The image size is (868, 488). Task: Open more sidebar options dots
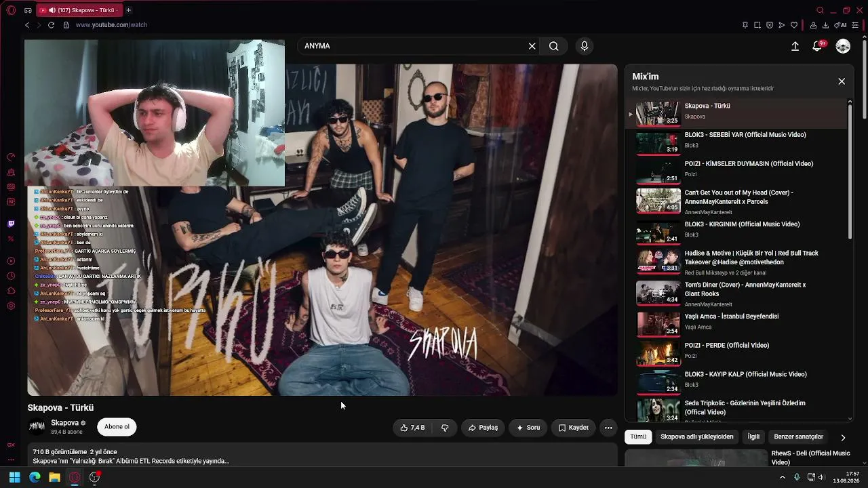(11, 460)
